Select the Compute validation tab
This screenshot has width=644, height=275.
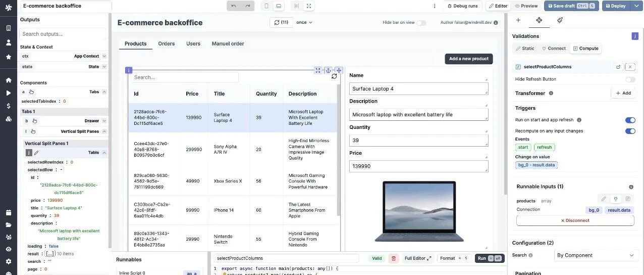point(585,49)
